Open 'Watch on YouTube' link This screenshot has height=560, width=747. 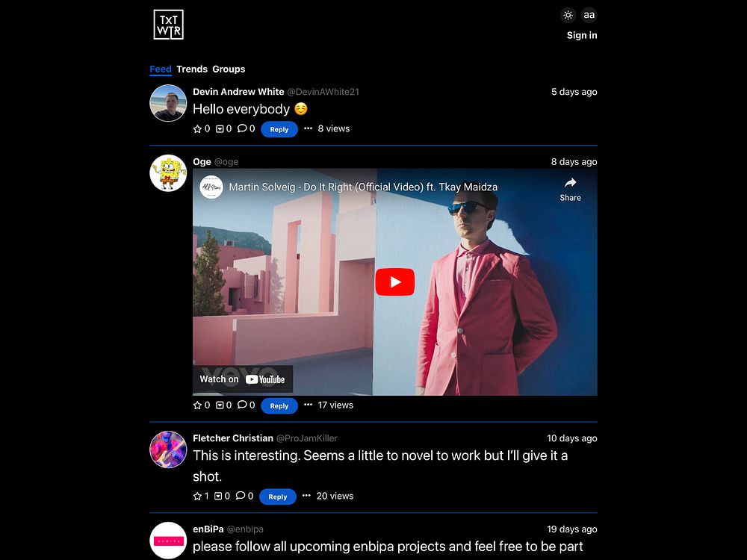click(243, 379)
